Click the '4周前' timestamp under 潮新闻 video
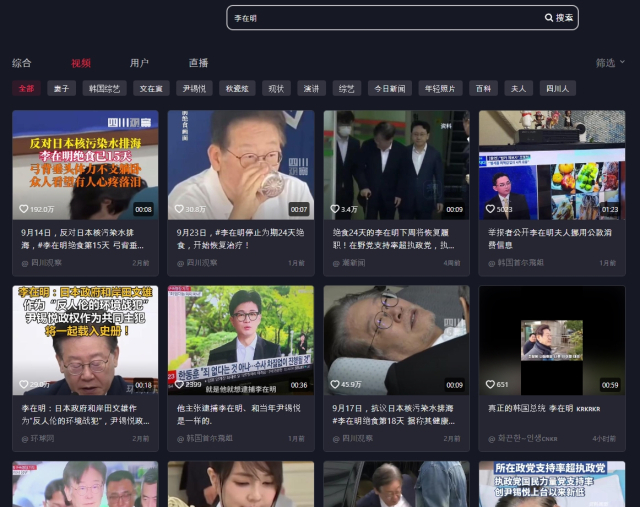The image size is (640, 507). click(x=452, y=263)
